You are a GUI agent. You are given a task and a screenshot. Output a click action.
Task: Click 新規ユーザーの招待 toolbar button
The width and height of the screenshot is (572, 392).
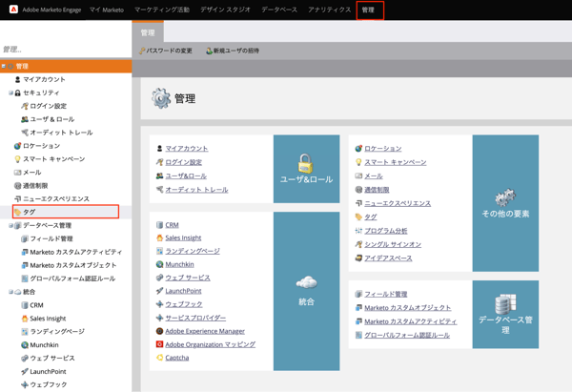(233, 51)
